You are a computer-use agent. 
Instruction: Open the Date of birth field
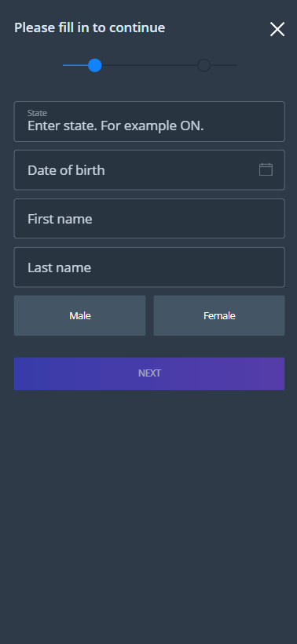click(149, 170)
